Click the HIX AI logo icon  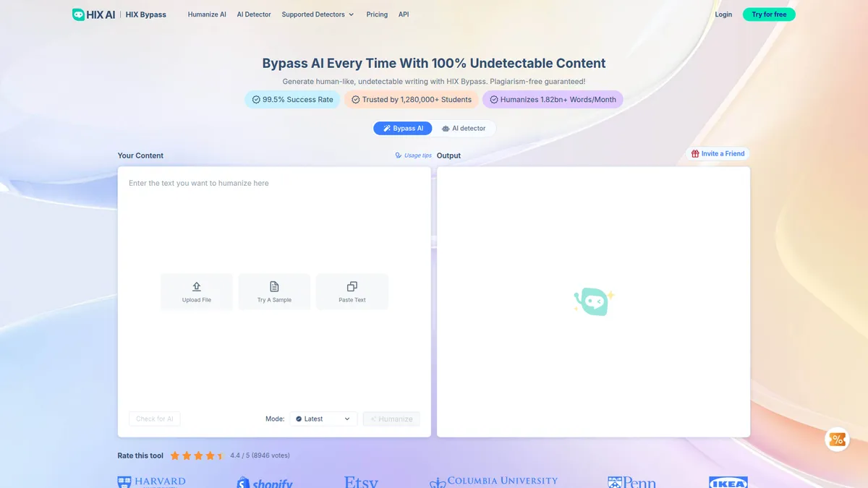[79, 14]
